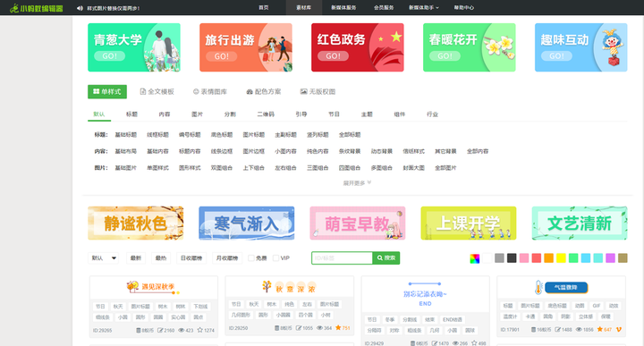Open 帮助中心 in top navigation

(463, 8)
